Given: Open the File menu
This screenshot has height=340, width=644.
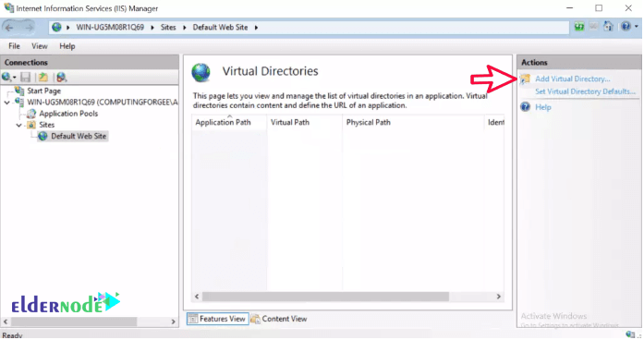Looking at the screenshot, I should tap(14, 46).
